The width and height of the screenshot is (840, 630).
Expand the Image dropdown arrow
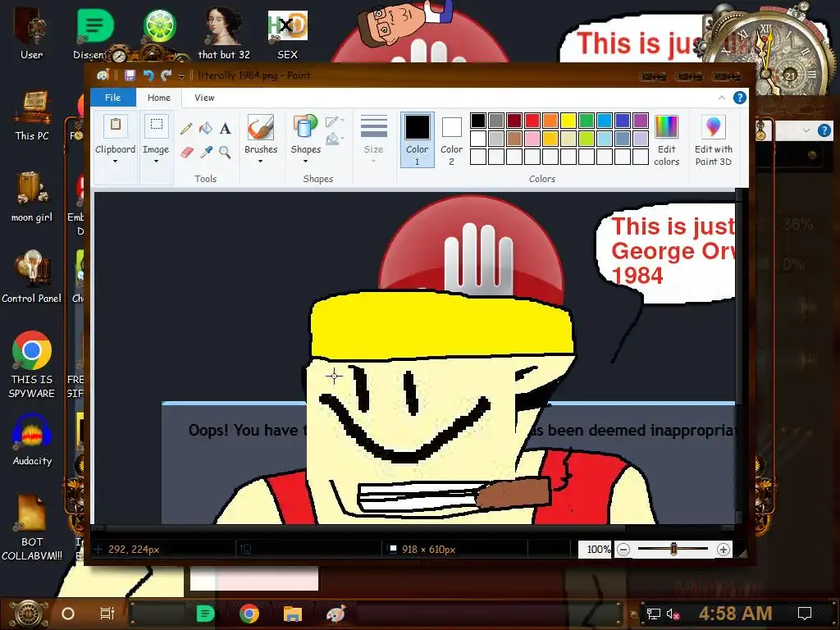click(156, 162)
